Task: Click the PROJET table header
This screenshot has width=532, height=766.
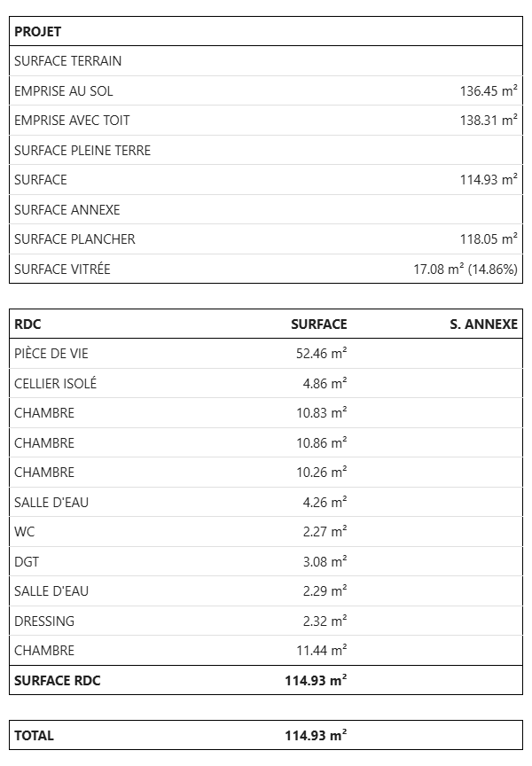Action: [x=38, y=32]
